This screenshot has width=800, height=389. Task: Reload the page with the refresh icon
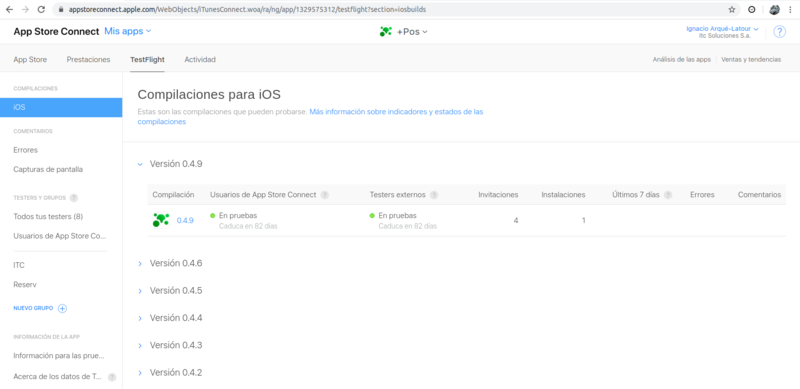(x=41, y=9)
